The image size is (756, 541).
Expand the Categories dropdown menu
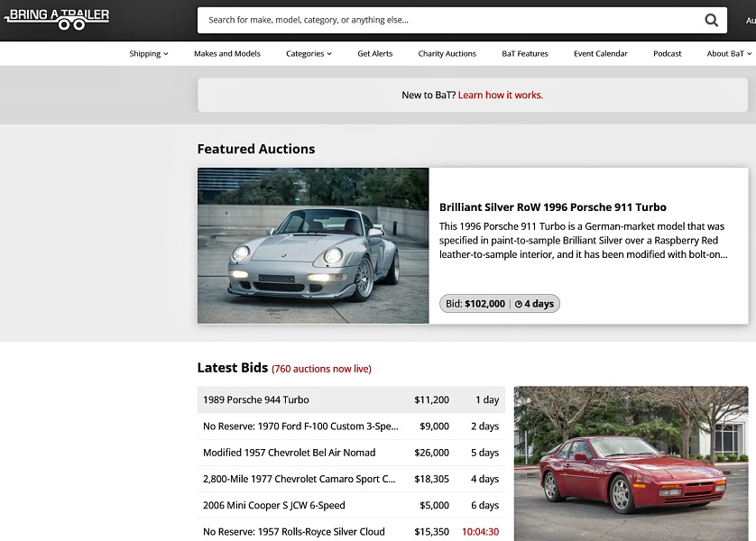309,53
